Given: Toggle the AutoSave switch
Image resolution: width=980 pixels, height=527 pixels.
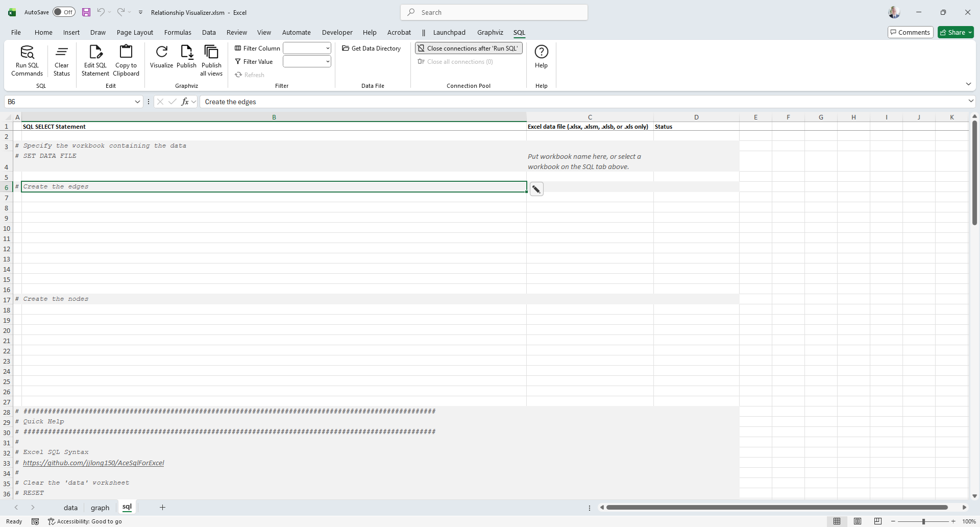Looking at the screenshot, I should (64, 12).
